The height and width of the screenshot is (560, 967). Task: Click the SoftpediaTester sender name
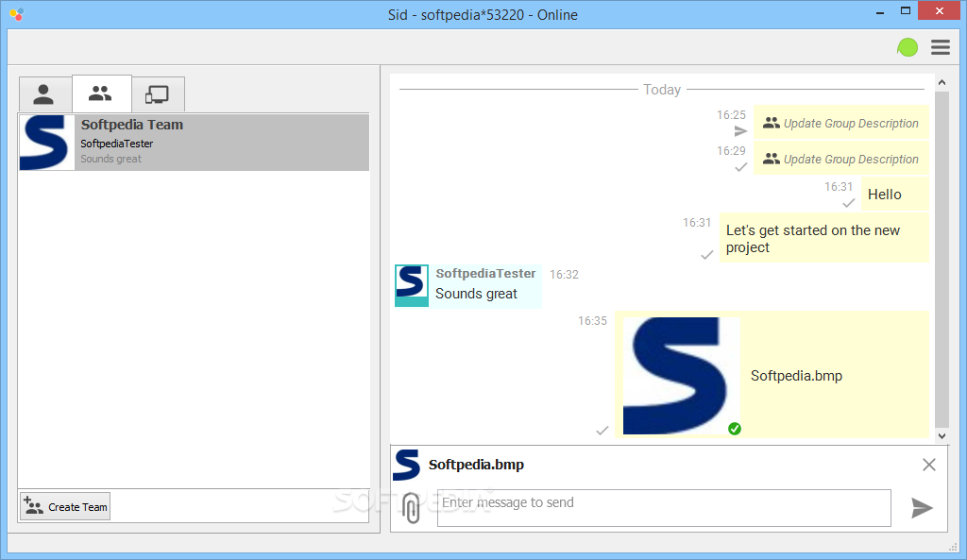tap(485, 273)
